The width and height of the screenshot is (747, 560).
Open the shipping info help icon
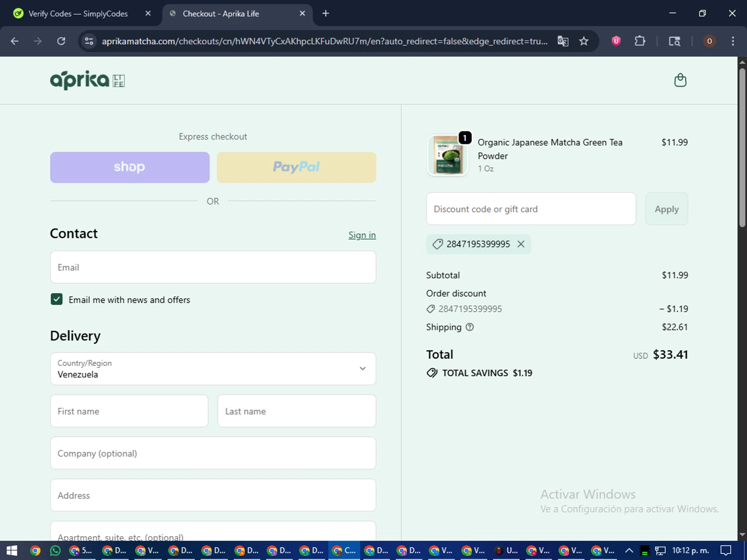[x=470, y=327]
